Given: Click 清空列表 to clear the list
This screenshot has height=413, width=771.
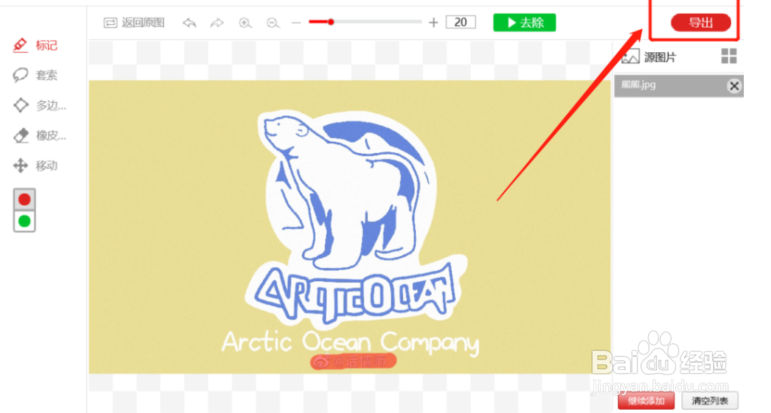Looking at the screenshot, I should pyautogui.click(x=710, y=401).
